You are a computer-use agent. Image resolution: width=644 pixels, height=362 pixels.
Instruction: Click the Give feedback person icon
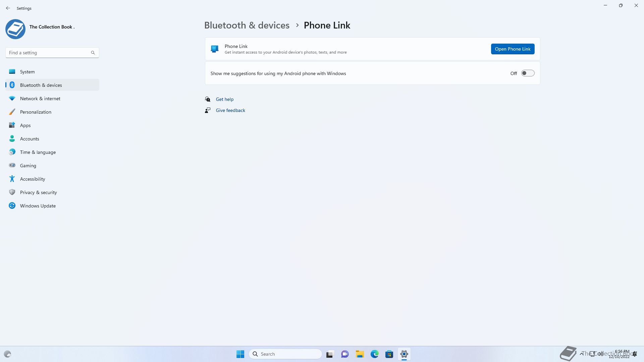pyautogui.click(x=208, y=110)
